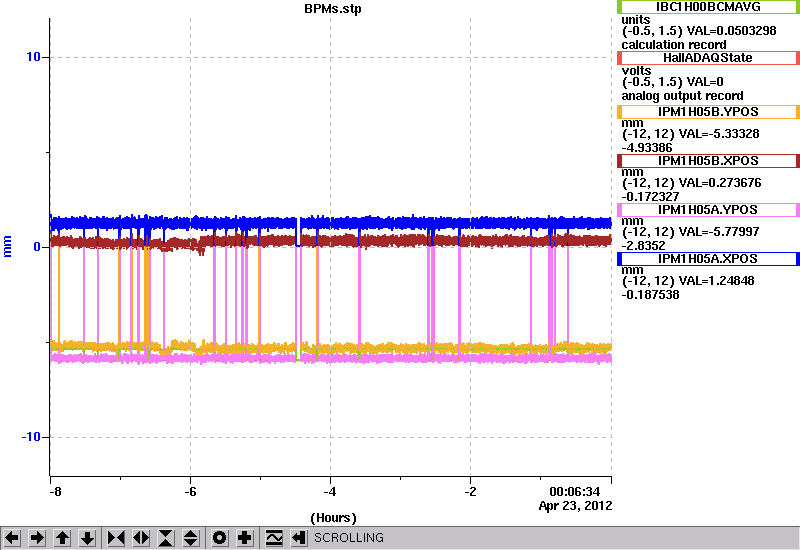Select the IBC1H00BCMAVG curve legend button
800x550 pixels.
point(708,7)
